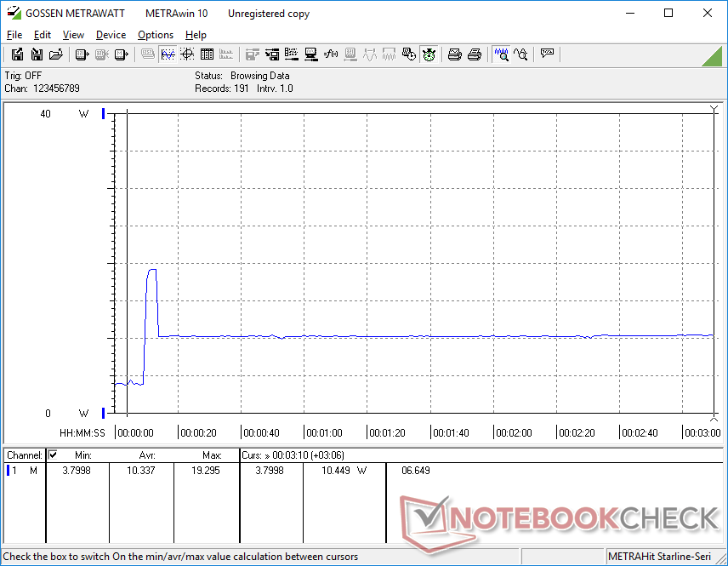Click the first read-from-device toolbar icon

click(82, 54)
